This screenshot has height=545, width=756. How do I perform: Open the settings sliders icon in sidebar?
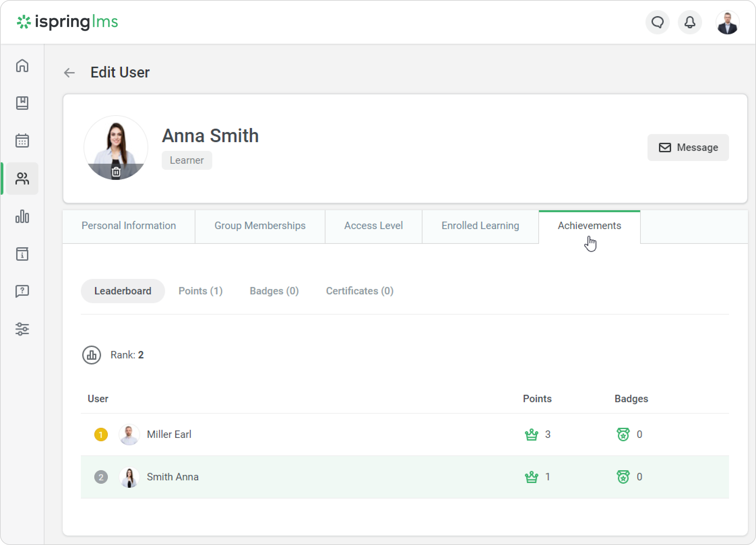click(x=22, y=329)
